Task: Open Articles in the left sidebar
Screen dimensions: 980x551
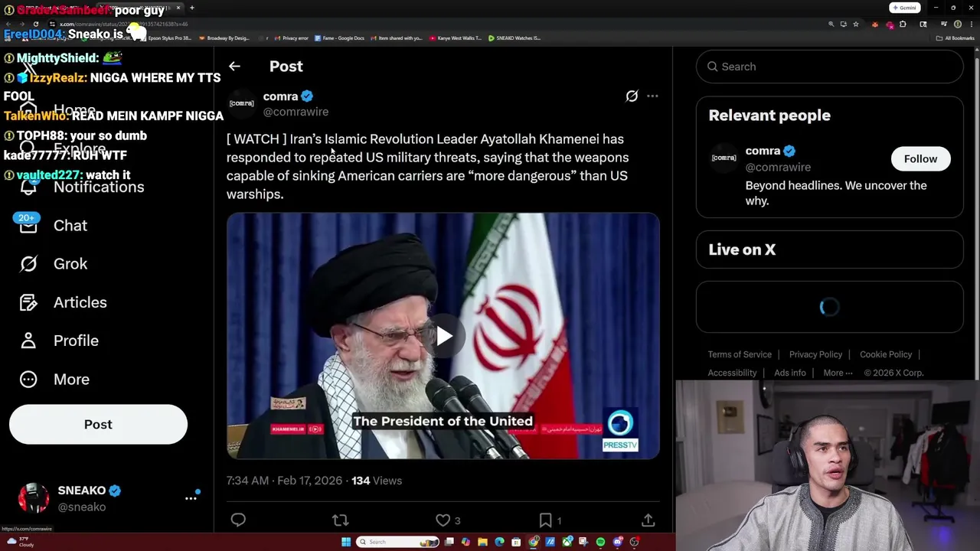Action: (x=80, y=302)
